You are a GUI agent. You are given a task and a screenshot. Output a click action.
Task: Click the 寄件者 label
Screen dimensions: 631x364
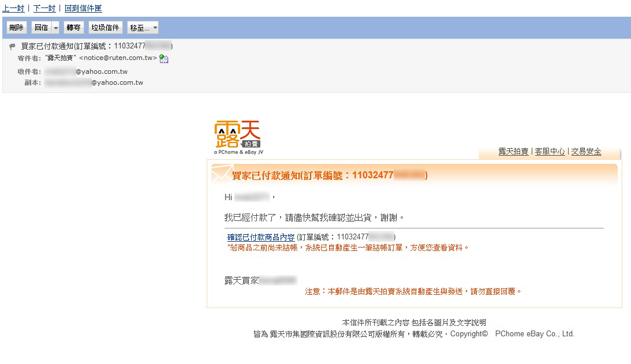[29, 58]
